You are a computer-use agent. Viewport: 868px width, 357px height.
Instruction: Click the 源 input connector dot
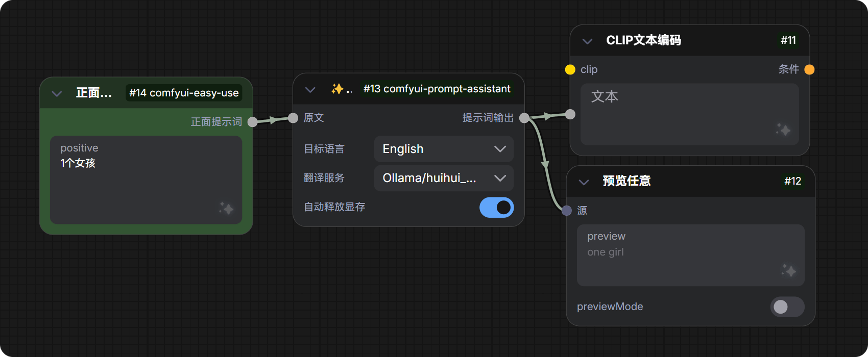click(567, 211)
